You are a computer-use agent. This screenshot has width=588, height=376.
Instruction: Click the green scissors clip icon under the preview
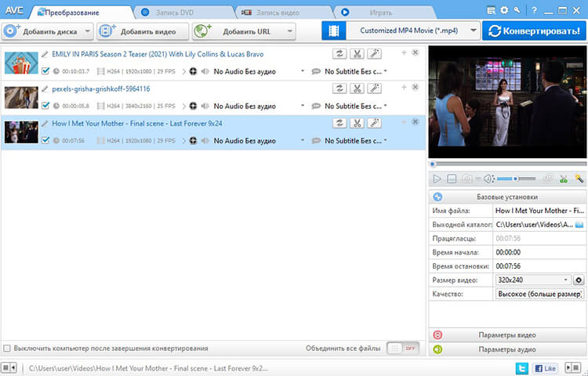pyautogui.click(x=563, y=179)
